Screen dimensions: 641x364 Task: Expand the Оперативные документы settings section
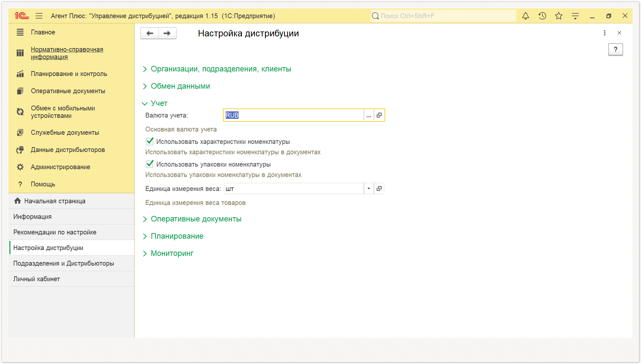click(192, 219)
